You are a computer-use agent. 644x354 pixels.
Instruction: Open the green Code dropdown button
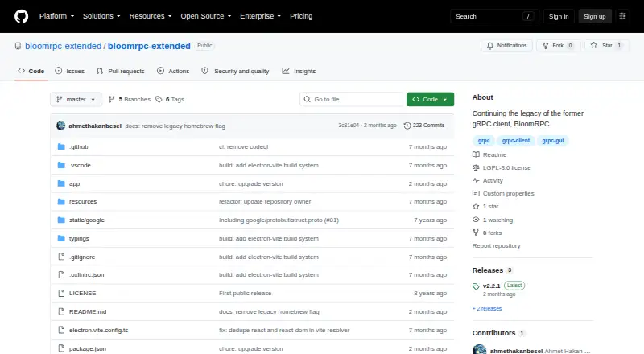point(430,100)
